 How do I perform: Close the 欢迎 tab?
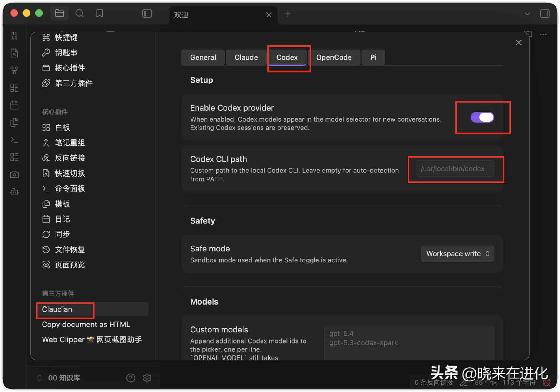click(269, 15)
